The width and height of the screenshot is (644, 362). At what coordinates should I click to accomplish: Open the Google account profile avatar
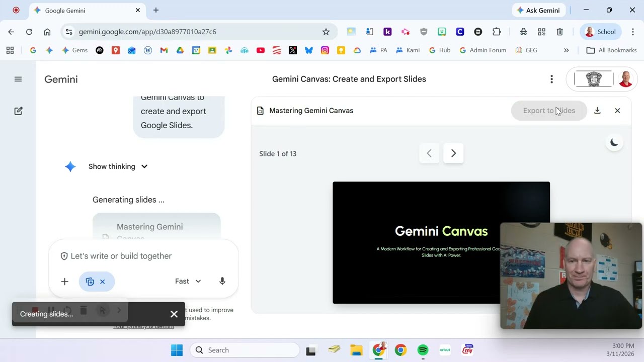point(625,79)
